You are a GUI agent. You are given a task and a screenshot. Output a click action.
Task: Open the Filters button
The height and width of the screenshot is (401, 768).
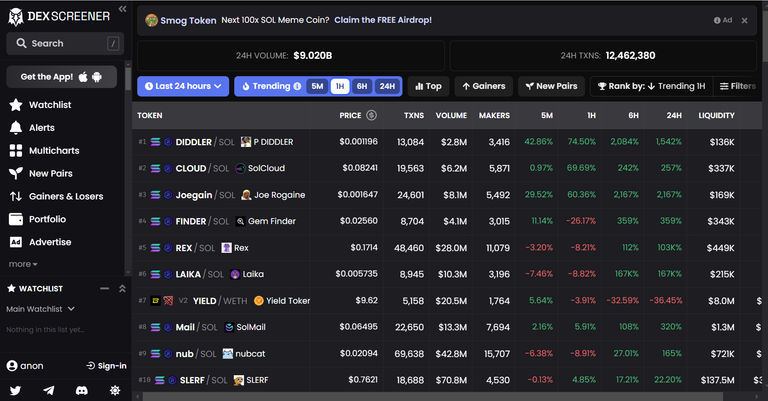(738, 86)
